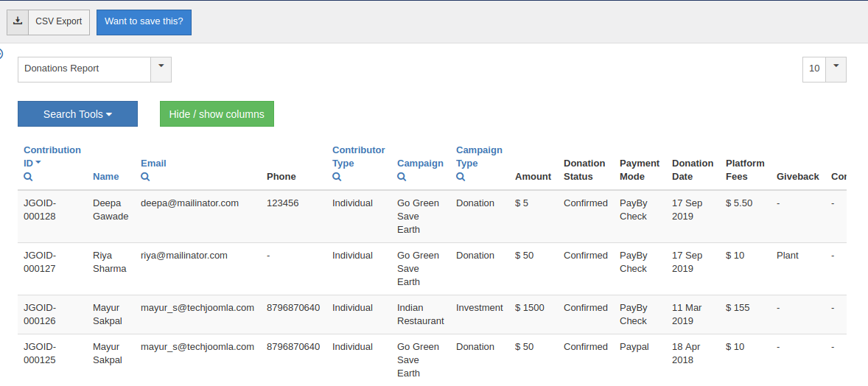This screenshot has width=868, height=386.
Task: Sort by the Name column header
Action: 105,177
